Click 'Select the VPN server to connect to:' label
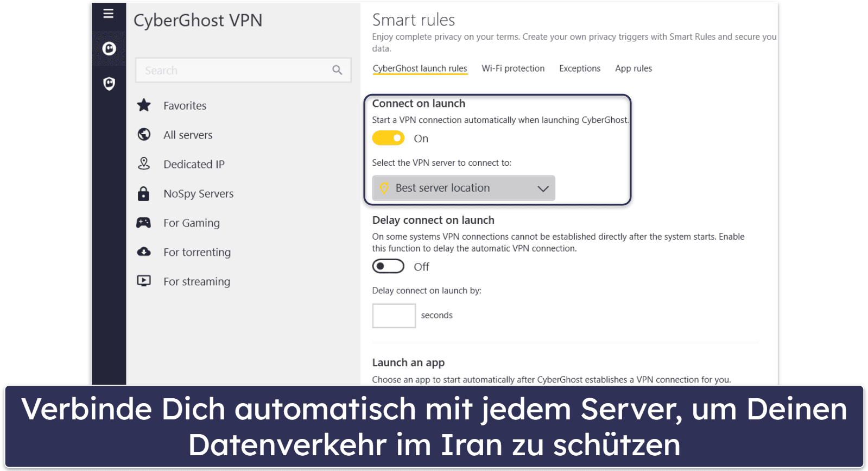Viewport: 868px width, 471px height. (442, 163)
